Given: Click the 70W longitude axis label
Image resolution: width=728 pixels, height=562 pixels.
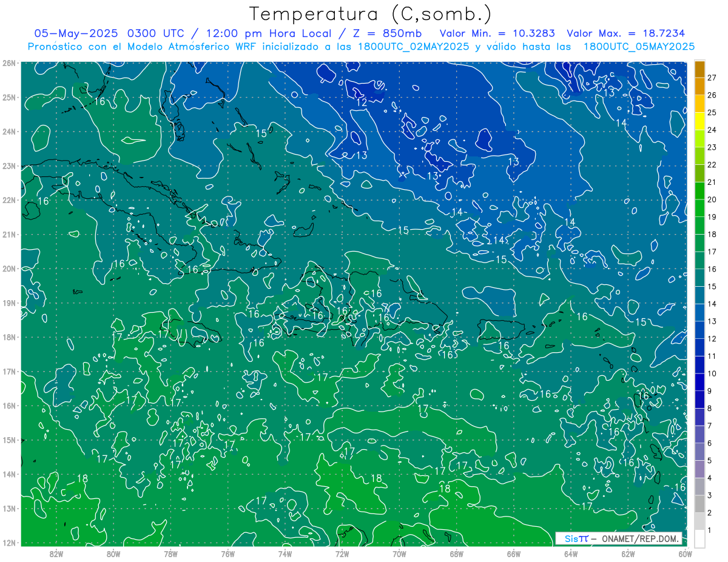Looking at the screenshot, I should tap(399, 554).
